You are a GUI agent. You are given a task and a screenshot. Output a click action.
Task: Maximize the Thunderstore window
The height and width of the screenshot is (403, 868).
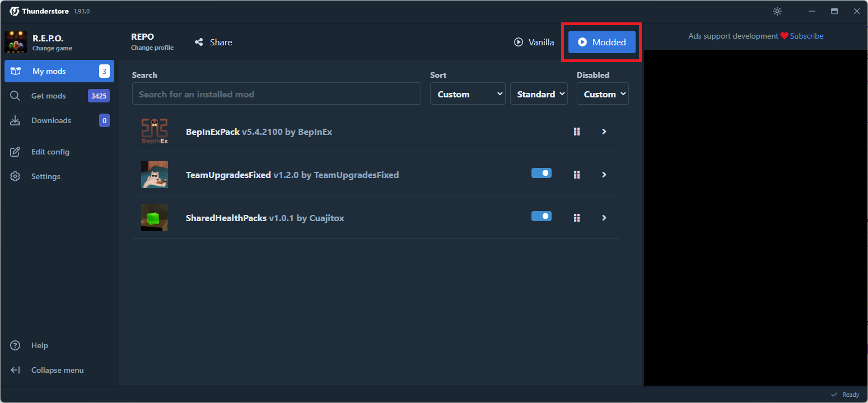click(x=834, y=11)
